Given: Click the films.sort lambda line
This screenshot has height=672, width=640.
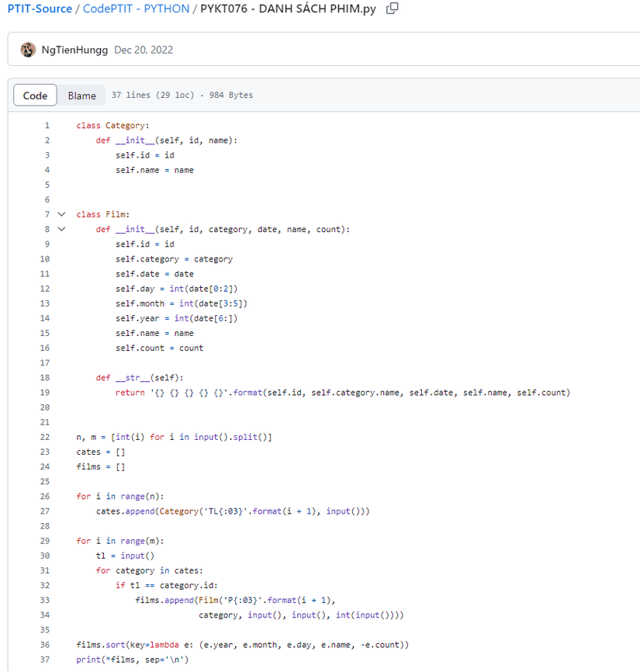Looking at the screenshot, I should tap(243, 645).
